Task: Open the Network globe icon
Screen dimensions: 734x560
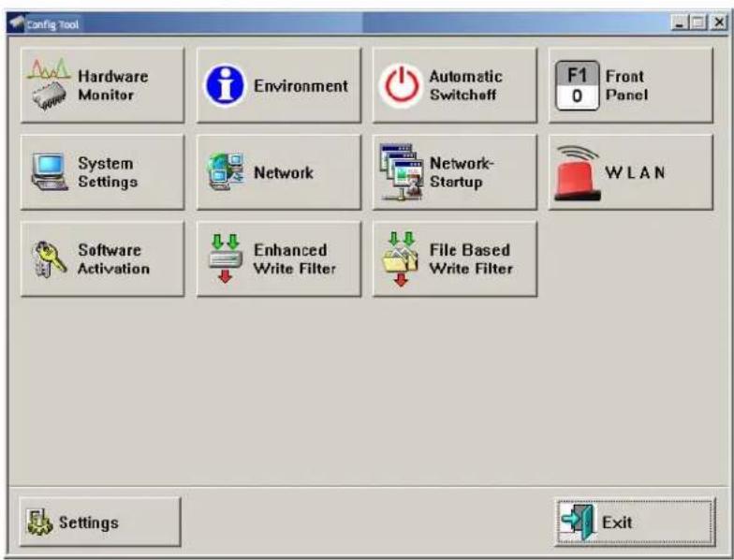Action: tap(226, 171)
